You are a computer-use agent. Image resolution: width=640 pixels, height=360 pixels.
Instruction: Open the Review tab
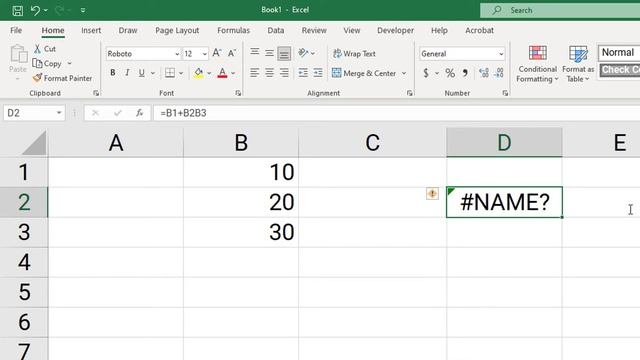click(314, 30)
